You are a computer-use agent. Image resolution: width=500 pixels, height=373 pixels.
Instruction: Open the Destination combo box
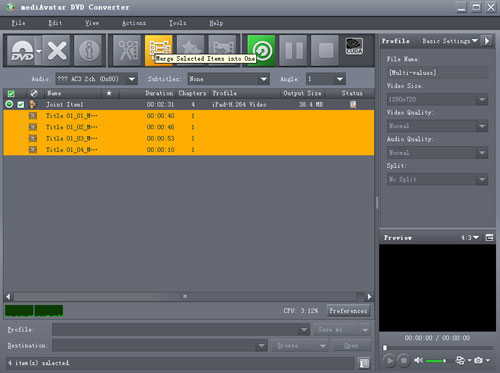pos(160,346)
